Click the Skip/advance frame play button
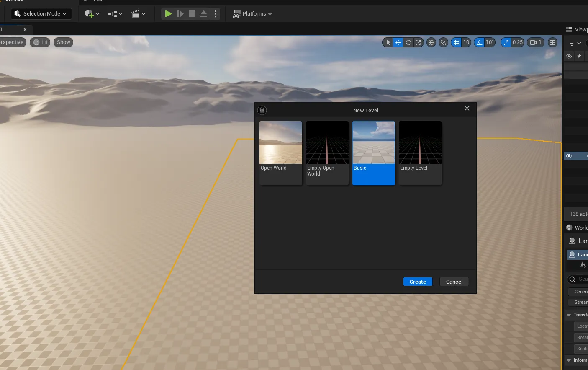This screenshot has height=370, width=588. [x=180, y=14]
